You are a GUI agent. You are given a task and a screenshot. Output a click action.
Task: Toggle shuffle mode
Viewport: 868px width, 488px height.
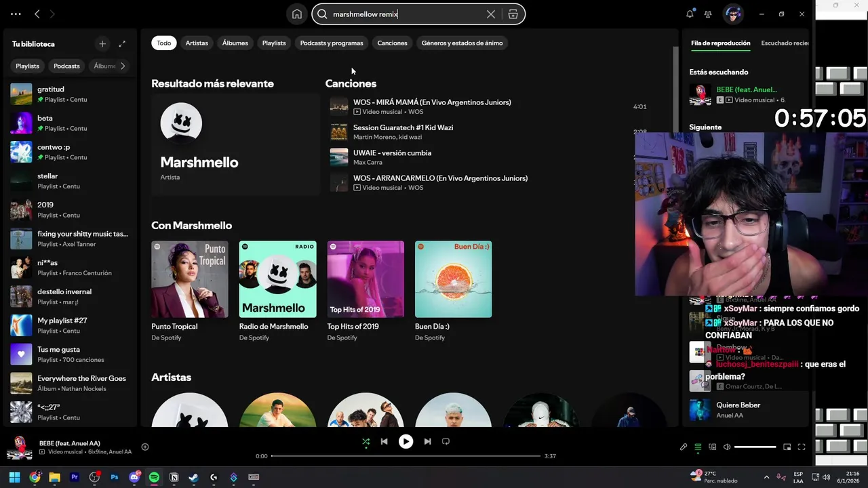pos(366,441)
